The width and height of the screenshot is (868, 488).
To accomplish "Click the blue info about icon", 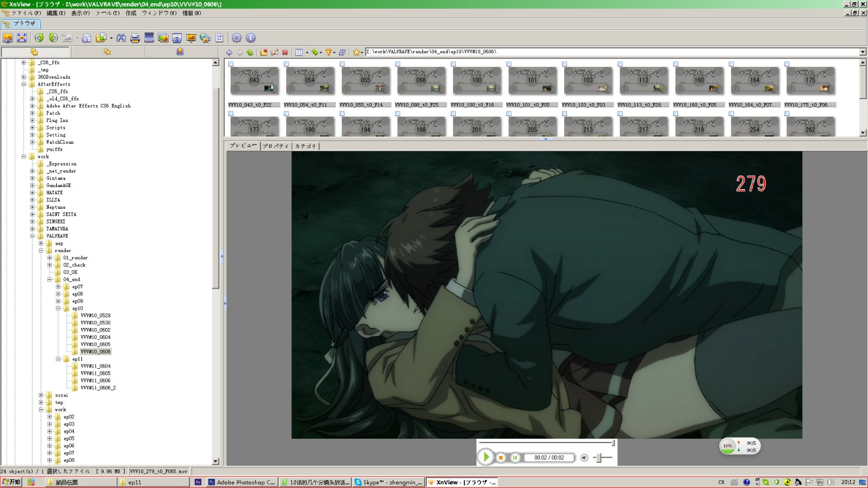I will 251,38.
